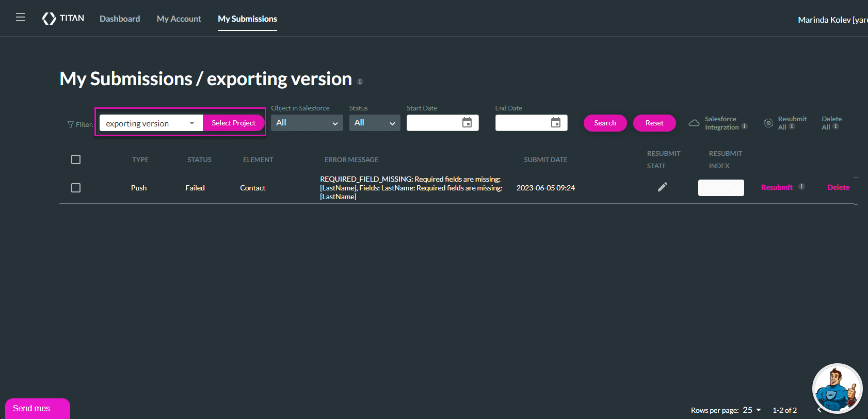The width and height of the screenshot is (868, 419).
Task: Click the Resubmit All icon
Action: [x=768, y=123]
